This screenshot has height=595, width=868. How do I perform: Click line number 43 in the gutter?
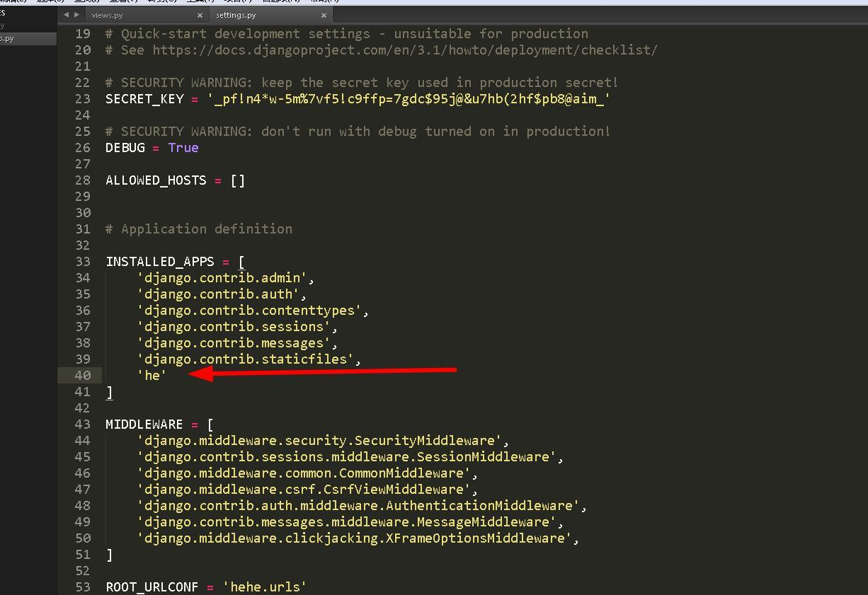coord(83,424)
